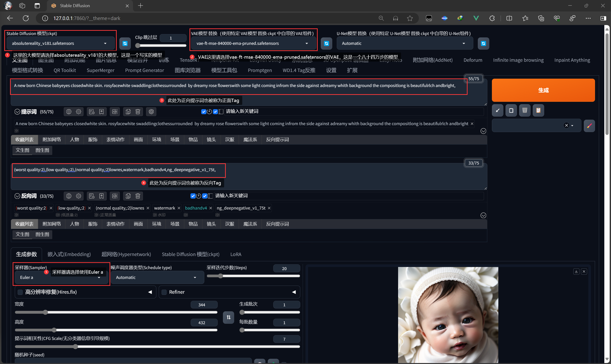Click the generated baby image thumbnail

point(448,315)
